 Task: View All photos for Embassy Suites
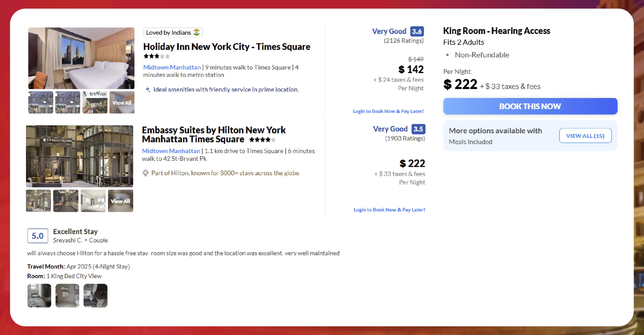[120, 201]
